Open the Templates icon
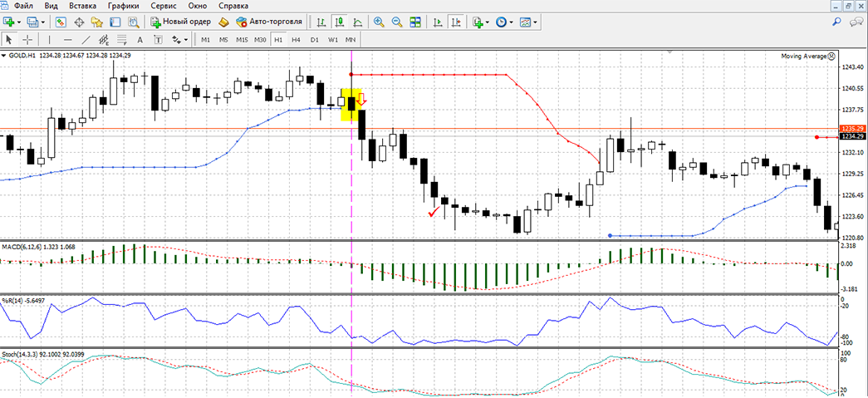Image resolution: width=868 pixels, height=398 pixels. 525,22
